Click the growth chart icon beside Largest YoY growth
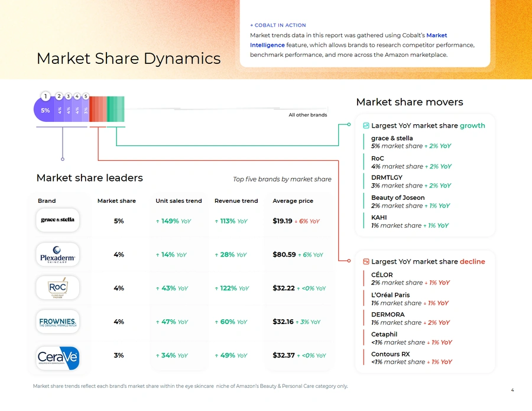Viewport: 532px width, 411px height. [366, 125]
